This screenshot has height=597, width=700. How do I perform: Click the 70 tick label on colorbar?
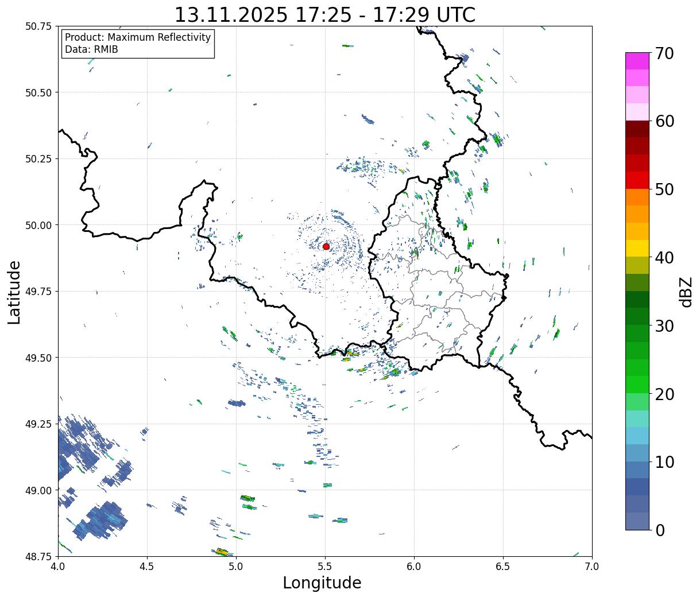pyautogui.click(x=664, y=53)
